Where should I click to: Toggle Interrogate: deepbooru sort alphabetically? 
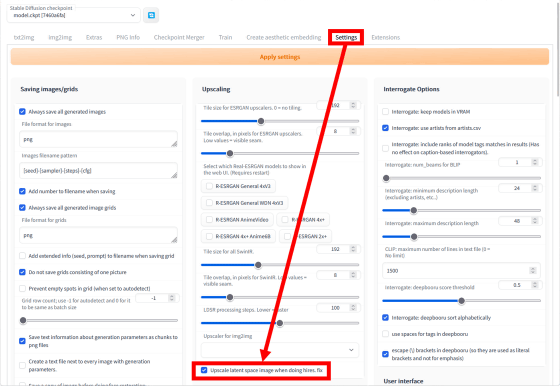pos(385,317)
